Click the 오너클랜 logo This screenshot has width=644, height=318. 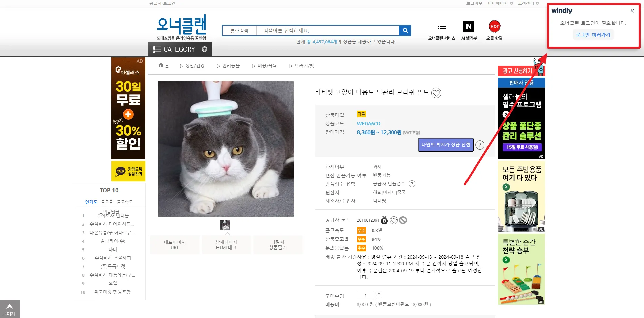181,27
